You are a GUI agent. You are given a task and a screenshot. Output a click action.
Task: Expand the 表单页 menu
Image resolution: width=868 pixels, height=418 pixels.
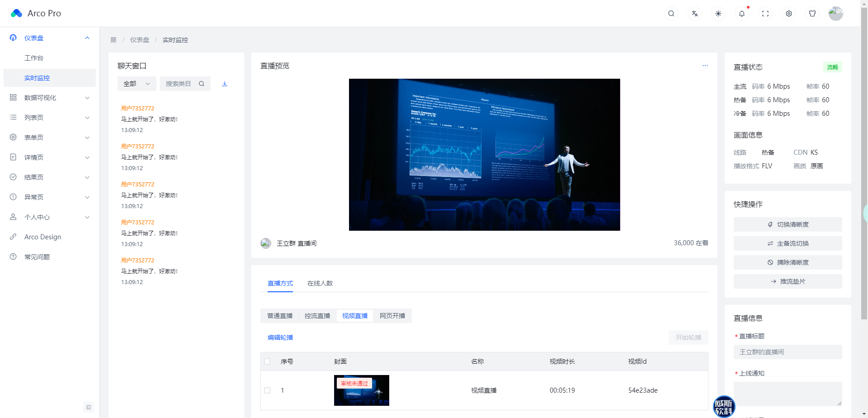(x=87, y=138)
